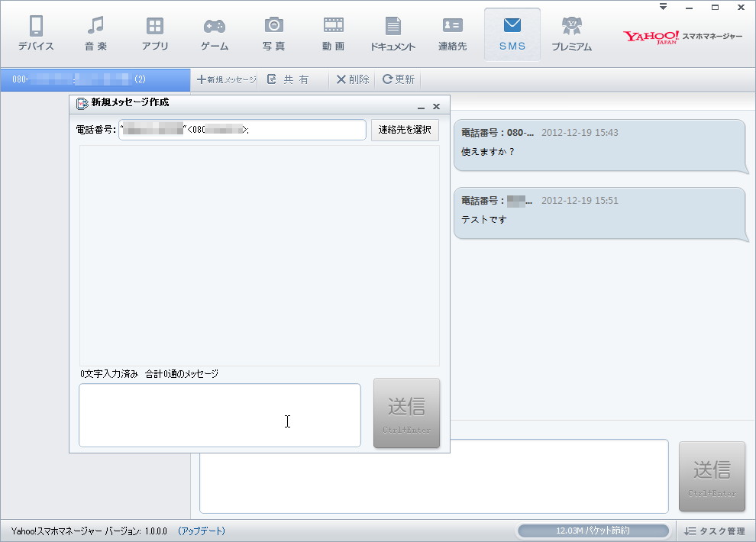Image resolution: width=756 pixels, height=542 pixels.
Task: Click the Yahoo! JAPAN logo
Action: point(651,37)
